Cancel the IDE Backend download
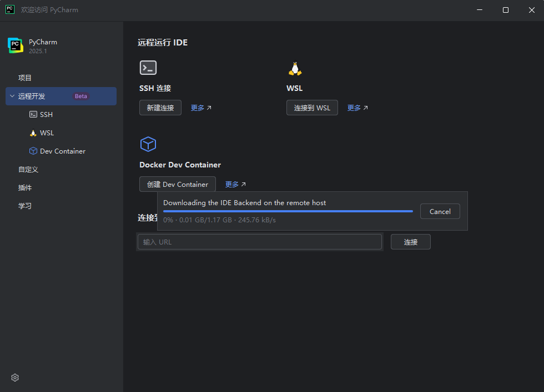 440,211
